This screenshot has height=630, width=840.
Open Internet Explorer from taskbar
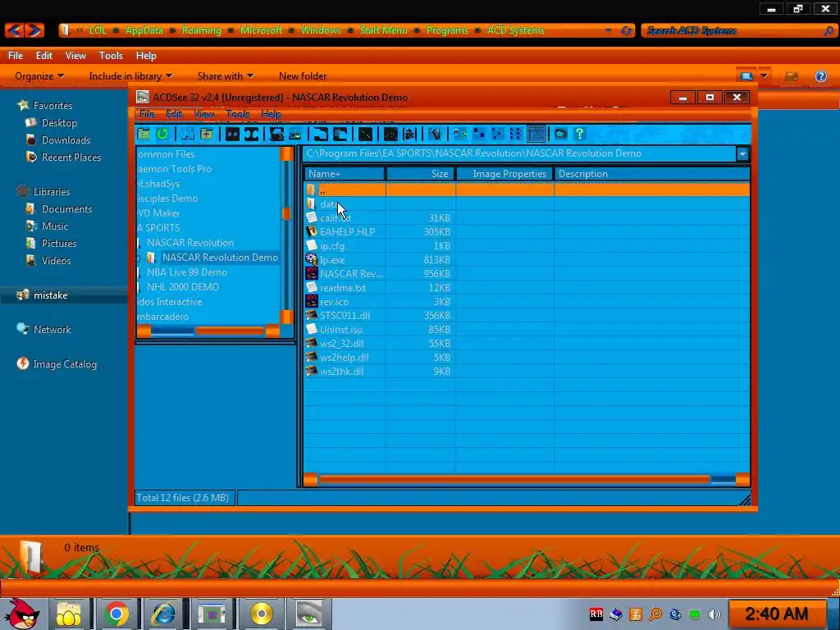pyautogui.click(x=163, y=614)
